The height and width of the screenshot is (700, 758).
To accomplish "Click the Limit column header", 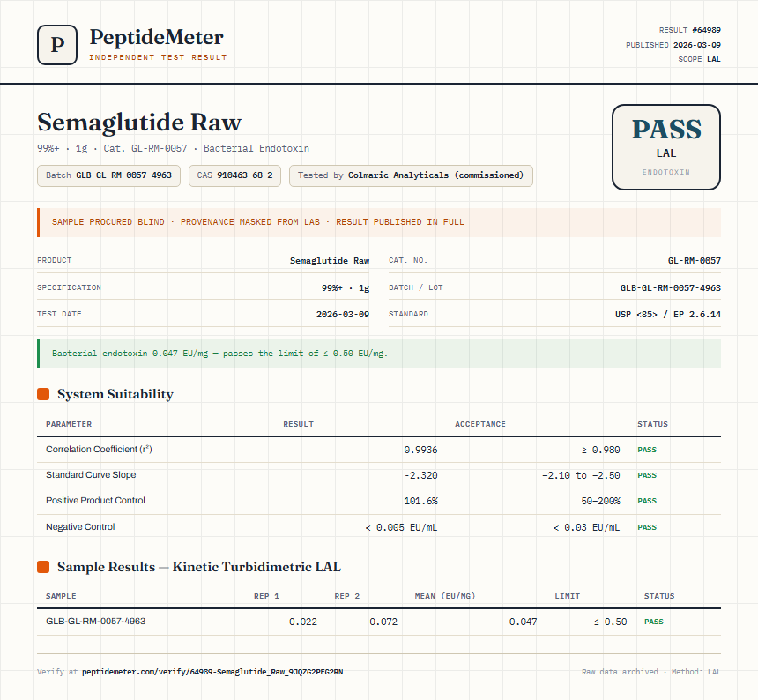I will click(x=567, y=596).
